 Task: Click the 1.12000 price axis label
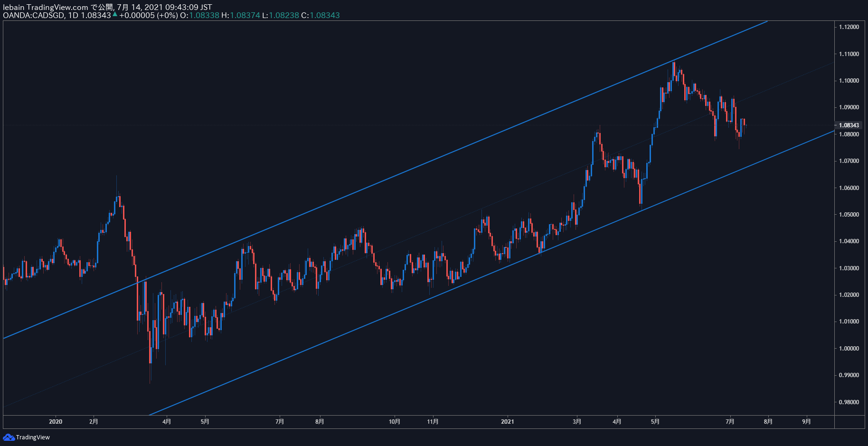[849, 27]
